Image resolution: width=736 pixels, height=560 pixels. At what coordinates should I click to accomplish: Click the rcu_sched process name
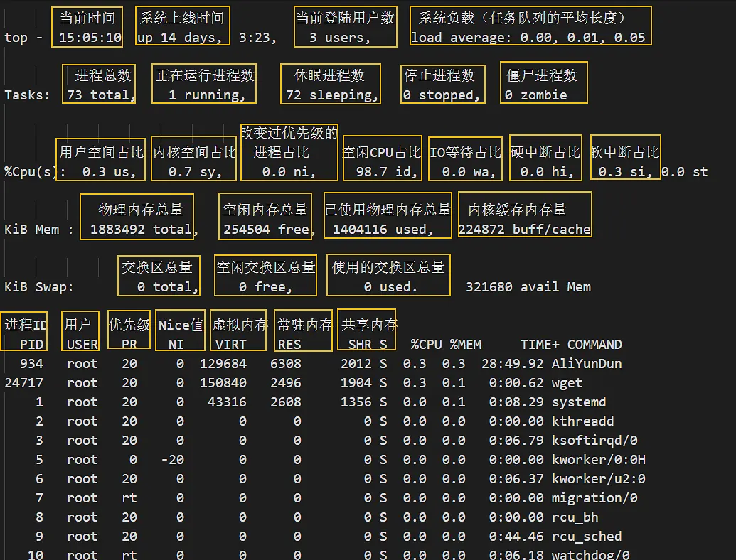point(586,536)
